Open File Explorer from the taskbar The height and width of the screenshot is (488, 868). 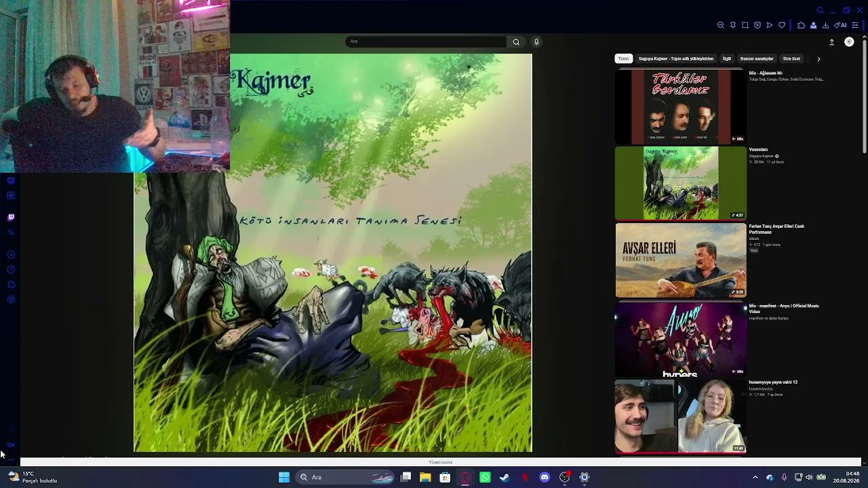[425, 477]
